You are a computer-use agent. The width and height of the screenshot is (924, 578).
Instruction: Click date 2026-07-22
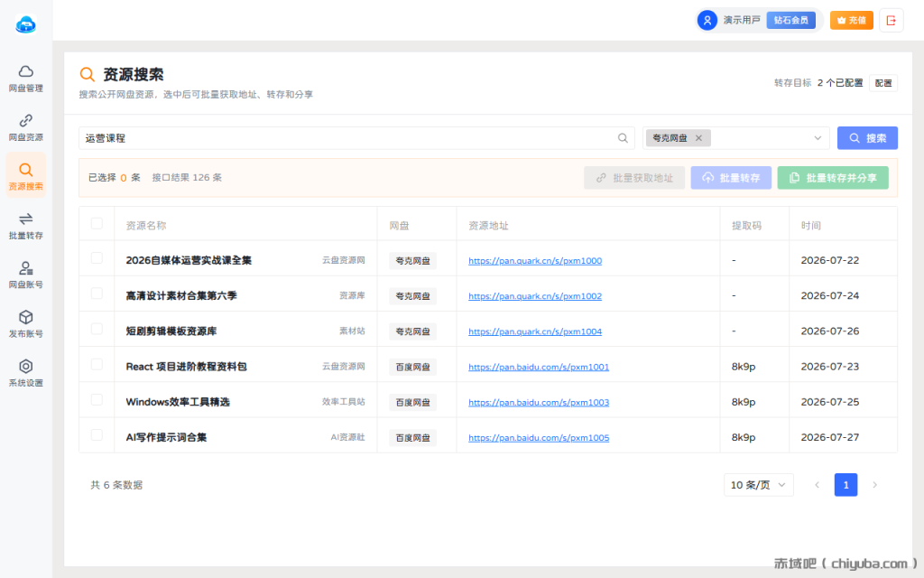830,260
